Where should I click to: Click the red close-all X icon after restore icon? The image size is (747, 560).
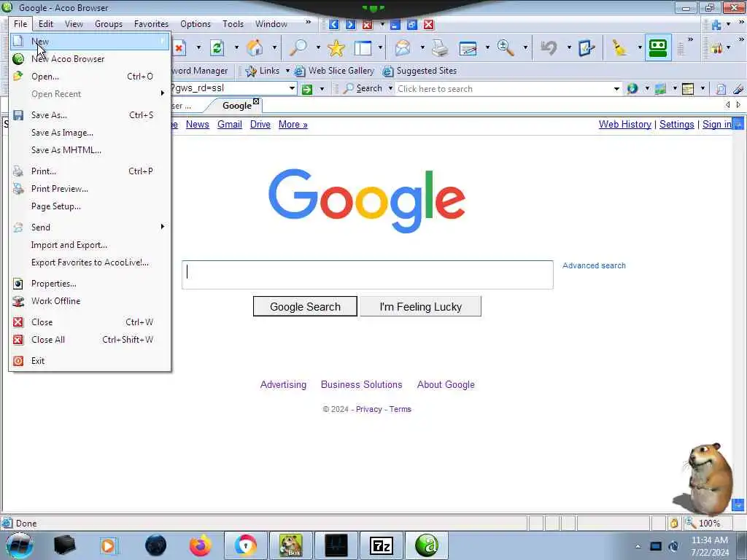[x=429, y=24]
